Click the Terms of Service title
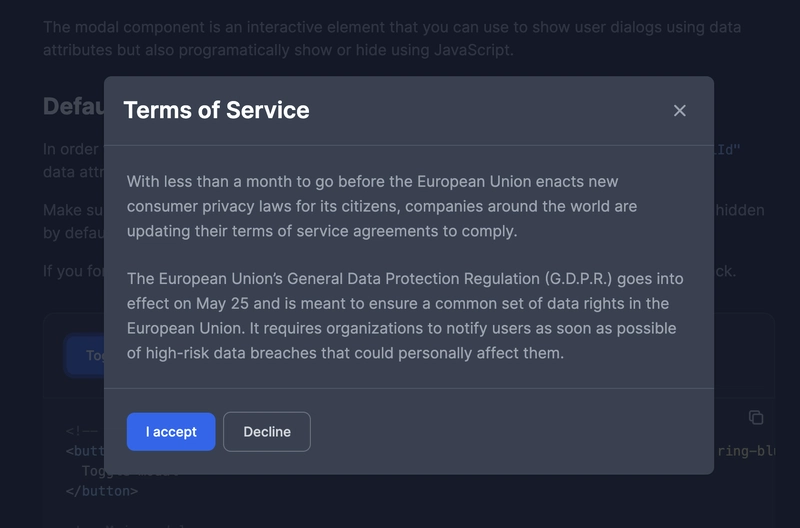 [x=216, y=110]
